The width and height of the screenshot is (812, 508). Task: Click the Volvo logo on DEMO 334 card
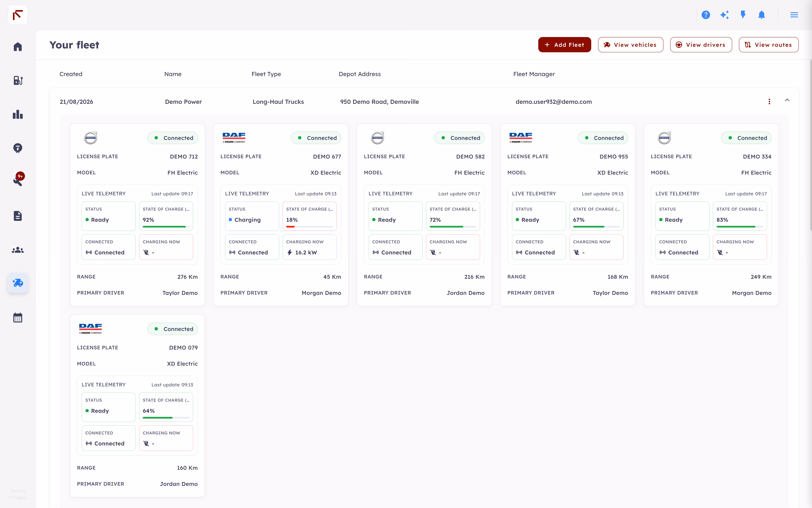coord(664,138)
